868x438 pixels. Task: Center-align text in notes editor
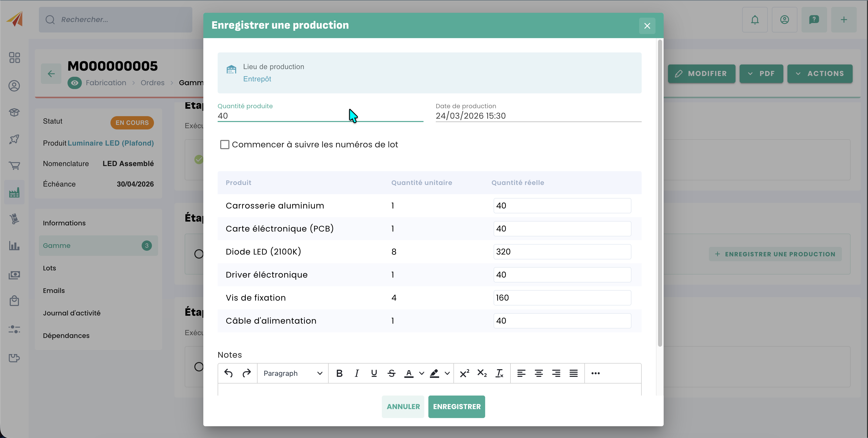pos(538,373)
